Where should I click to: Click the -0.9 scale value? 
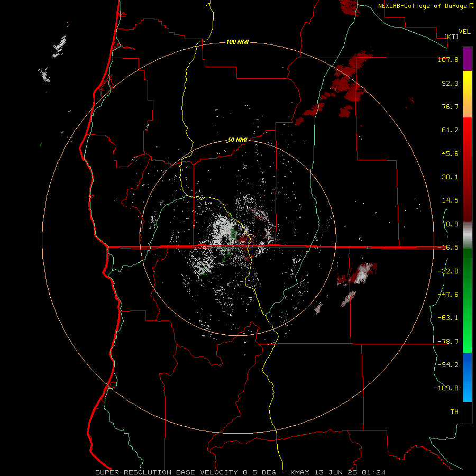click(x=450, y=224)
